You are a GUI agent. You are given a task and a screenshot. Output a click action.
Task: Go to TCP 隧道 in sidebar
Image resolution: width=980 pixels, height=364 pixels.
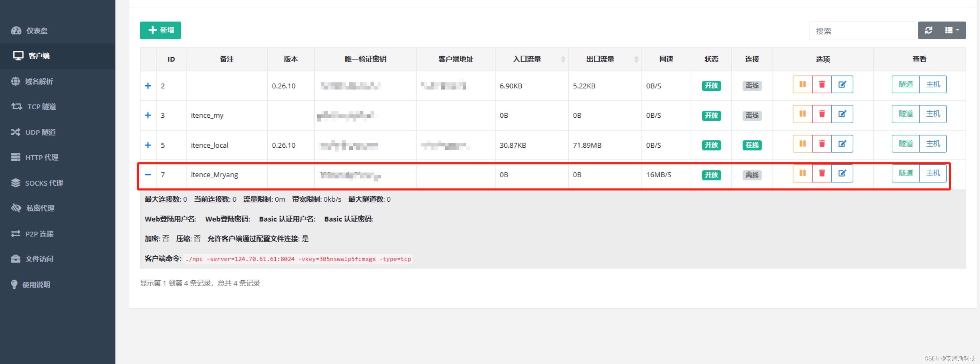click(x=41, y=107)
